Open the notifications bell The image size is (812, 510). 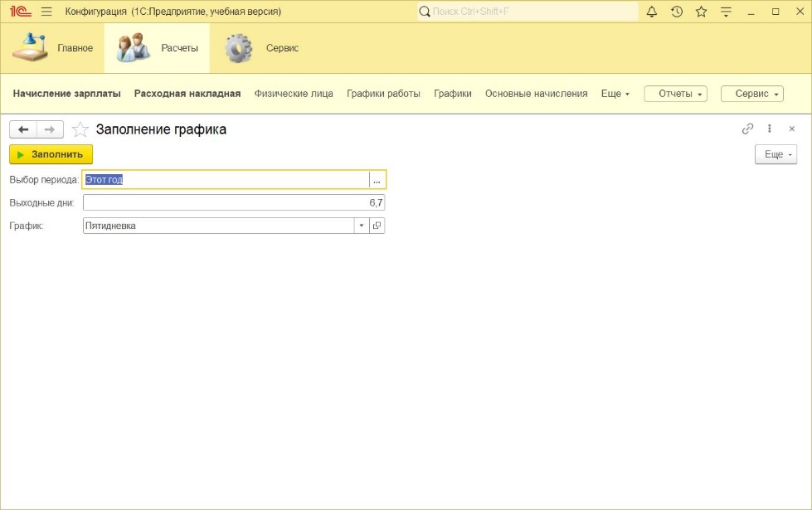(651, 12)
